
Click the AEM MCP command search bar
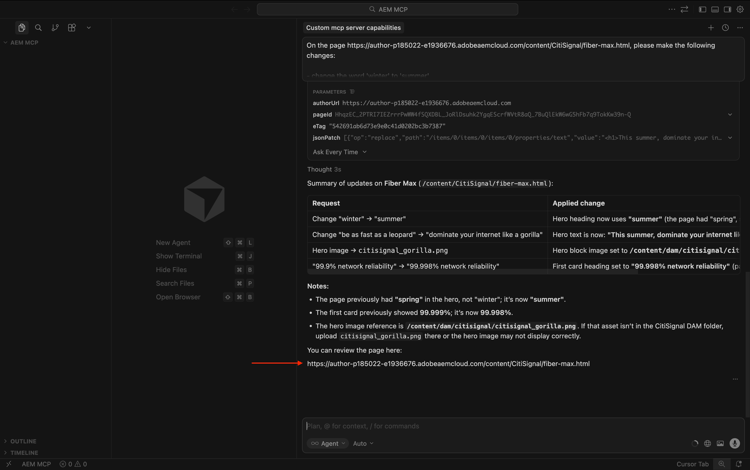pyautogui.click(x=387, y=9)
